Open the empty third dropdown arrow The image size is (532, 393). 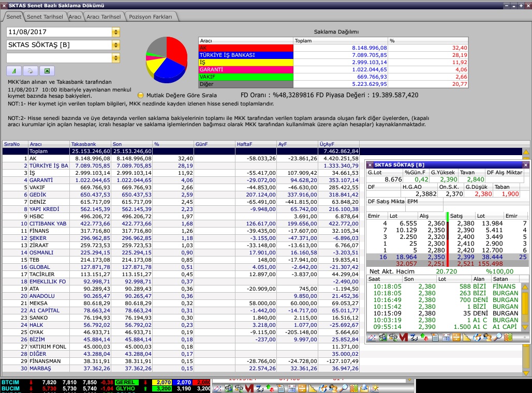tap(116, 58)
